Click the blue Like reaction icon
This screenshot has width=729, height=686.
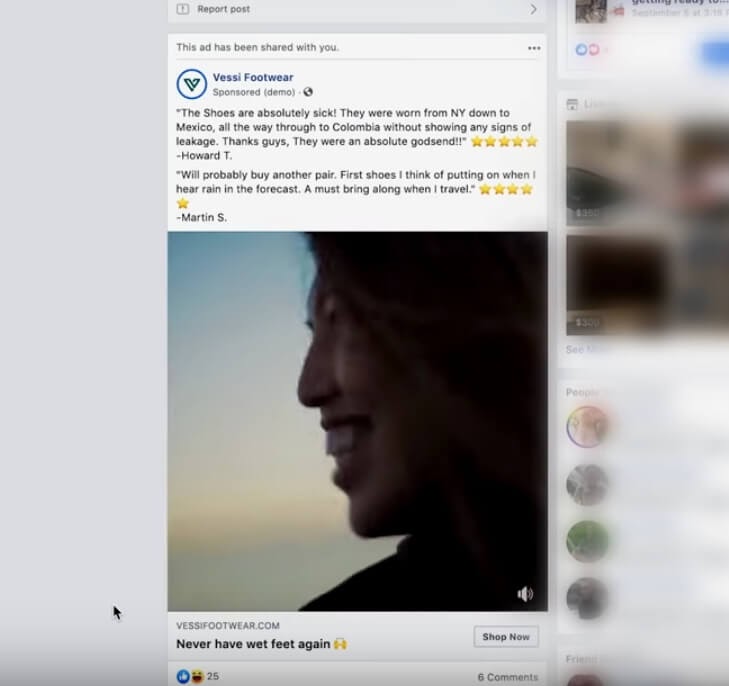183,676
